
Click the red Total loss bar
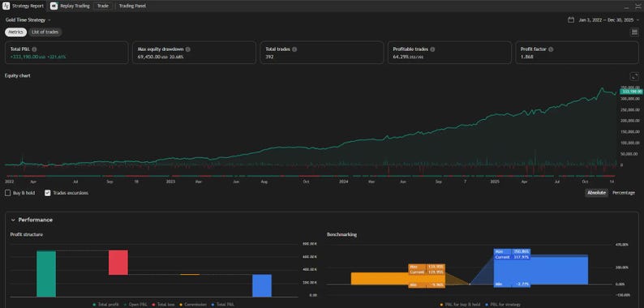118,263
